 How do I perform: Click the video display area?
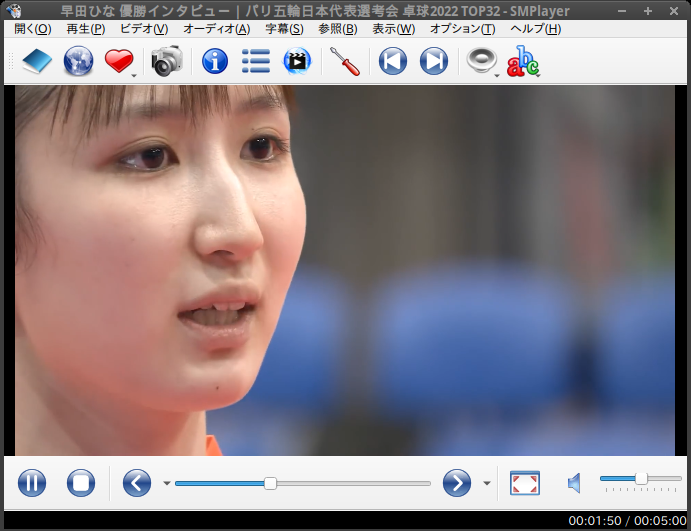pos(345,270)
